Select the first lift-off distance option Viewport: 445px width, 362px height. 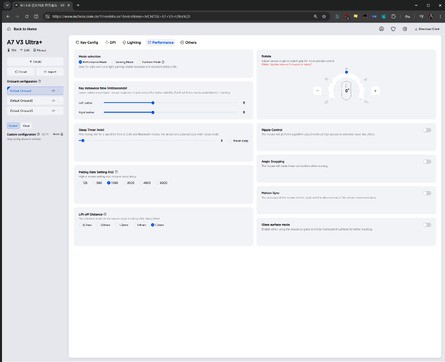pyautogui.click(x=85, y=225)
